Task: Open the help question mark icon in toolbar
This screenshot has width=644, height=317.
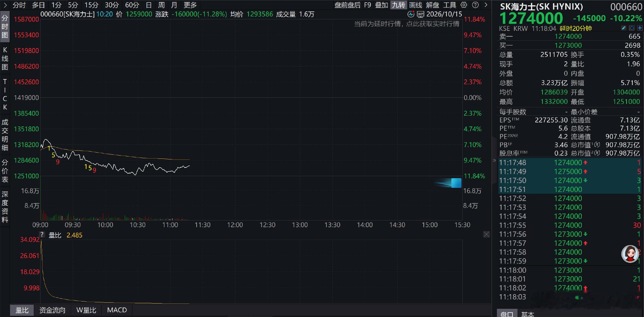Action: [476, 5]
